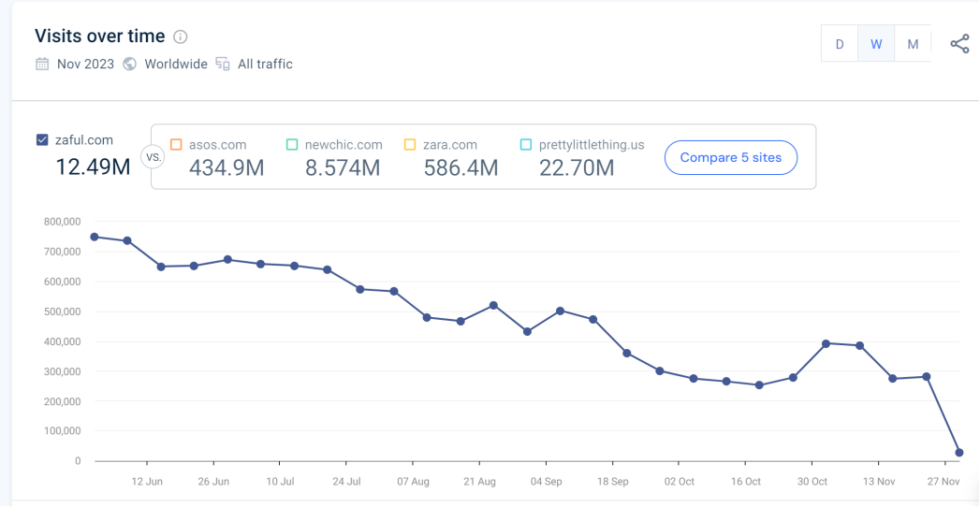The height and width of the screenshot is (507, 980).
Task: Select the W weekly granularity tab
Action: pyautogui.click(x=876, y=44)
